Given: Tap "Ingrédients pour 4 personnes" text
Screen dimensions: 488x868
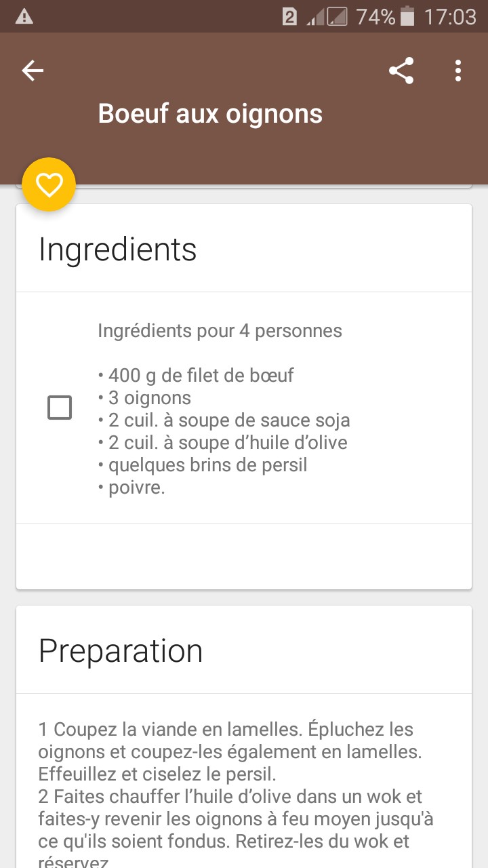Looking at the screenshot, I should (220, 331).
